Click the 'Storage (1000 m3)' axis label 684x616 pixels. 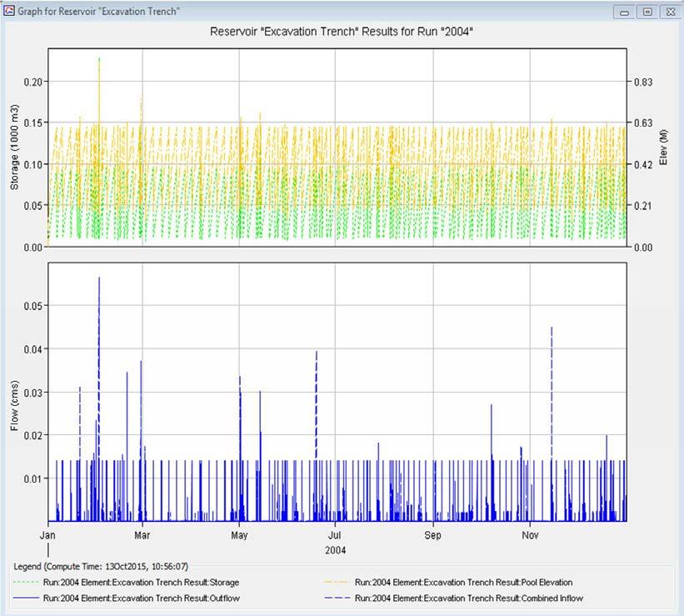point(15,148)
